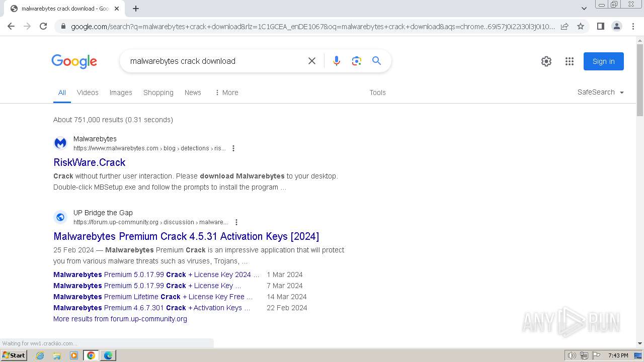Reload the page with the refresh icon
The image size is (644, 362).
point(43,26)
